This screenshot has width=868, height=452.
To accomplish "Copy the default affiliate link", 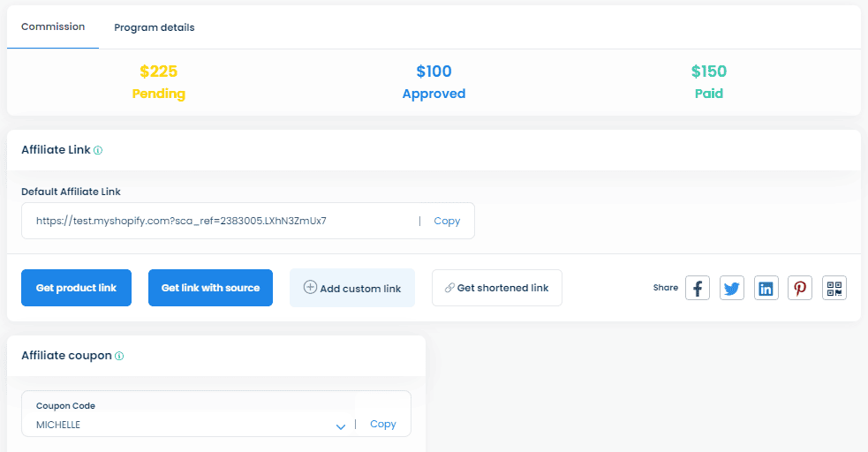I will (x=447, y=221).
